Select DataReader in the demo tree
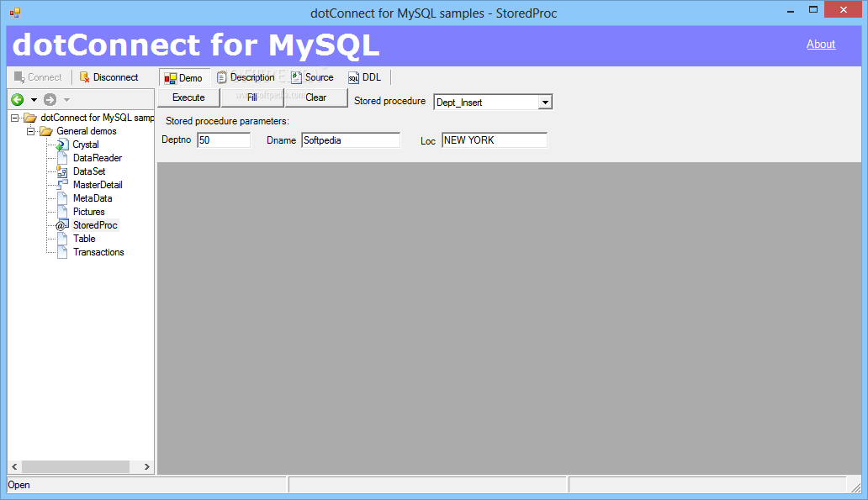Image resolution: width=868 pixels, height=500 pixels. [x=98, y=158]
